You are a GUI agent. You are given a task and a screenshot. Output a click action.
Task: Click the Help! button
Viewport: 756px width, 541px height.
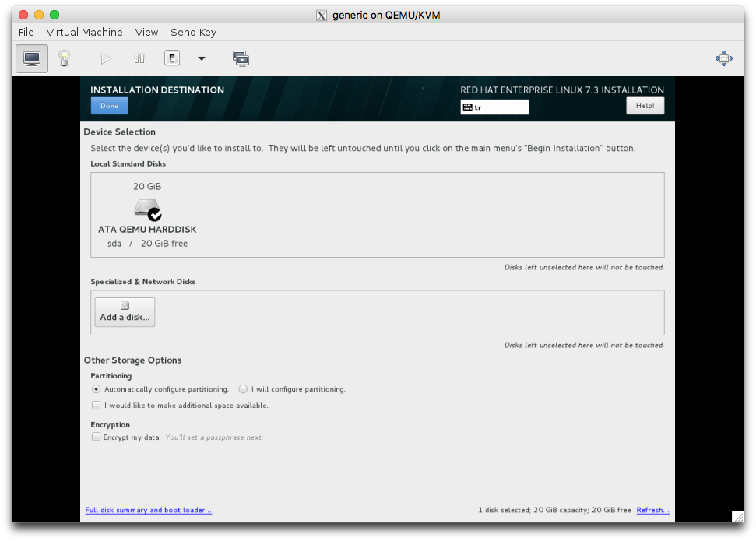point(645,105)
